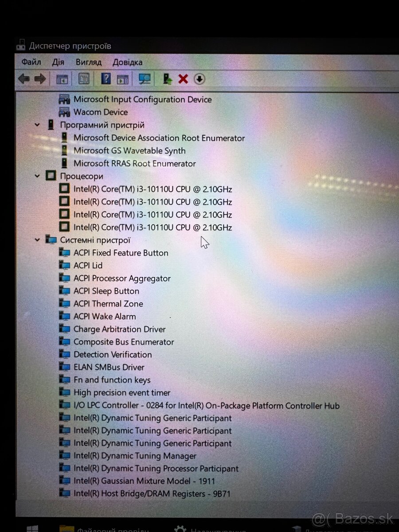
Task: Open Help via the question mark toolbar icon
Action: [x=105, y=78]
